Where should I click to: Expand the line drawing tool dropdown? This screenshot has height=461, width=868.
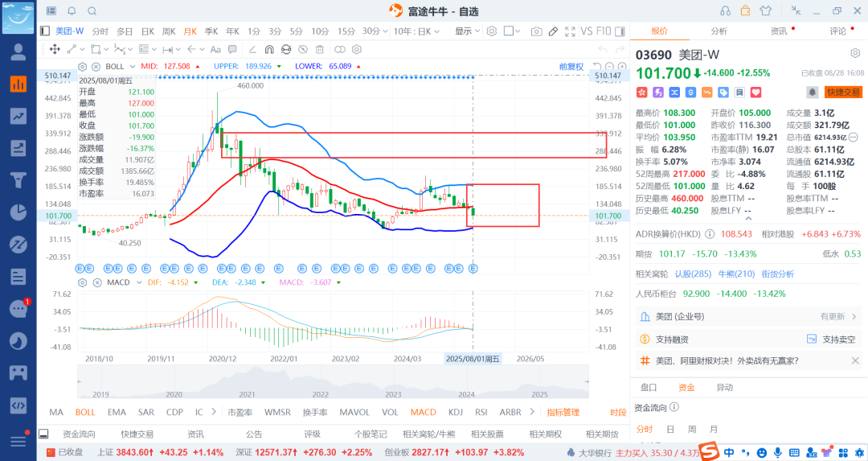(82, 49)
